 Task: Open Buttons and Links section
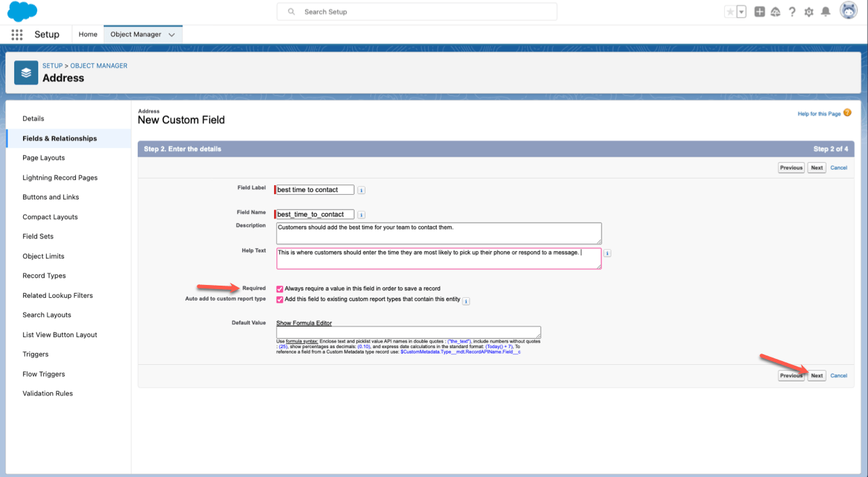click(x=51, y=197)
